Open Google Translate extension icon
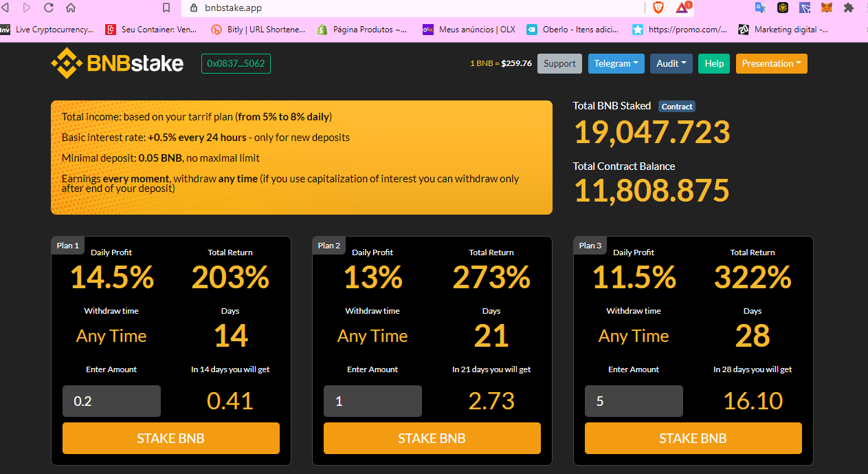The height and width of the screenshot is (474, 868). 760,8
